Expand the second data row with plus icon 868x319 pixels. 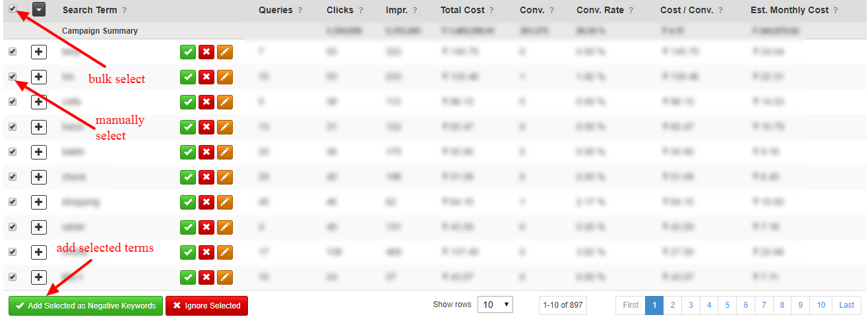coord(39,77)
